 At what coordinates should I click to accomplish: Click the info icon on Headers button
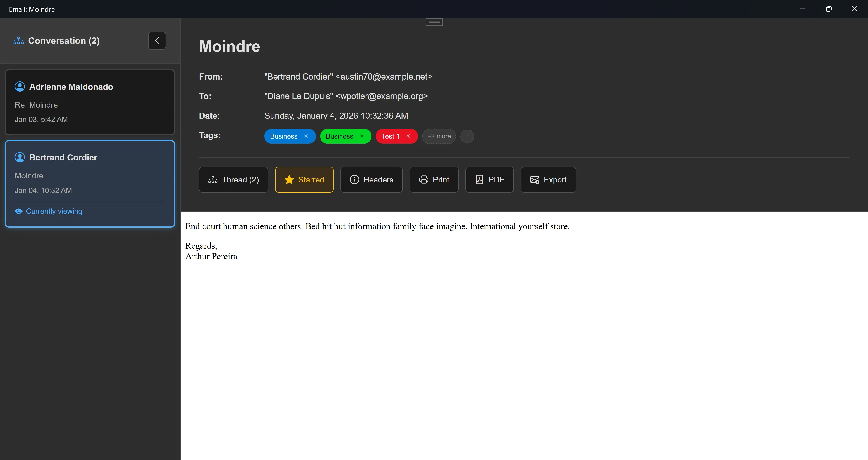pyautogui.click(x=354, y=180)
